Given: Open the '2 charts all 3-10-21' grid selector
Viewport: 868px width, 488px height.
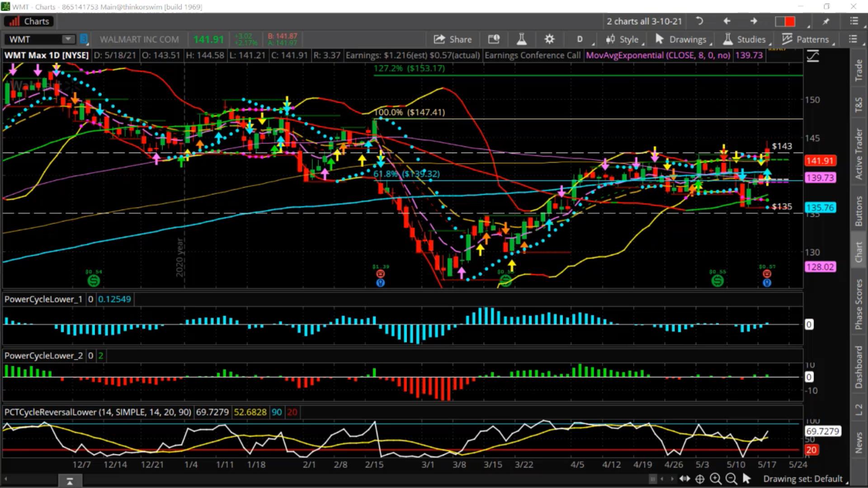Looking at the screenshot, I should [644, 21].
